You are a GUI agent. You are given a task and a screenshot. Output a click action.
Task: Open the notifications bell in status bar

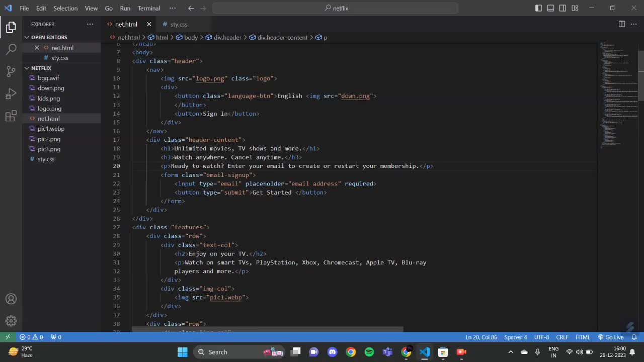[634, 337]
